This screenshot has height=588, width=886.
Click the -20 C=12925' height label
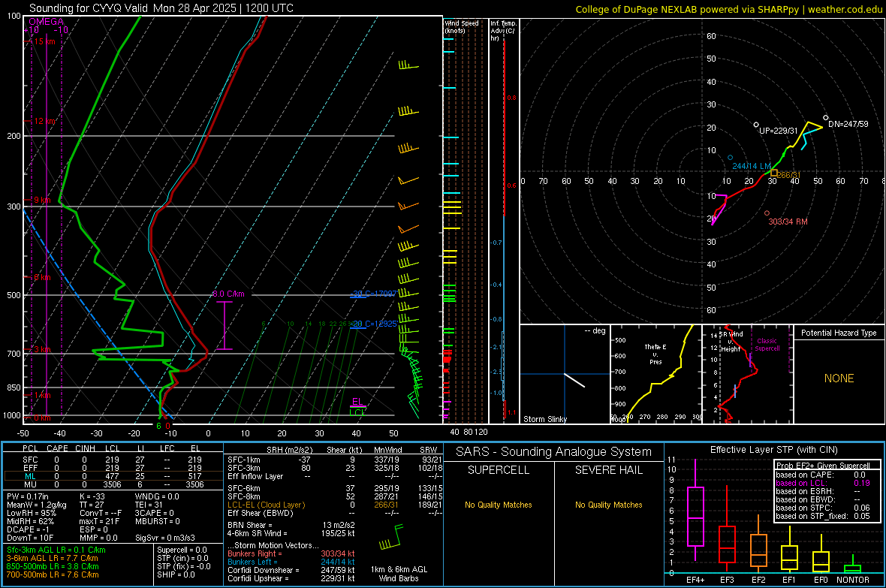click(374, 324)
